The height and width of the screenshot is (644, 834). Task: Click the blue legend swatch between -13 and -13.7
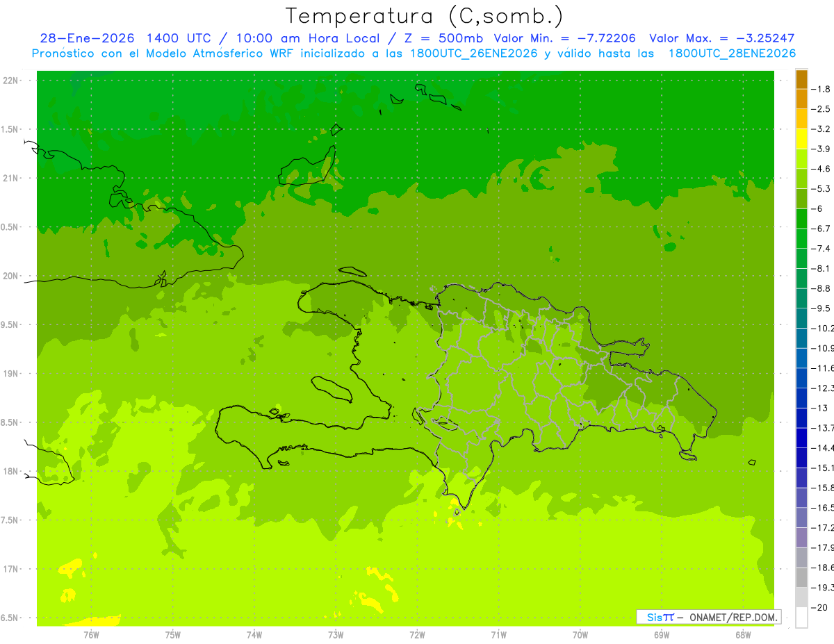pyautogui.click(x=801, y=418)
